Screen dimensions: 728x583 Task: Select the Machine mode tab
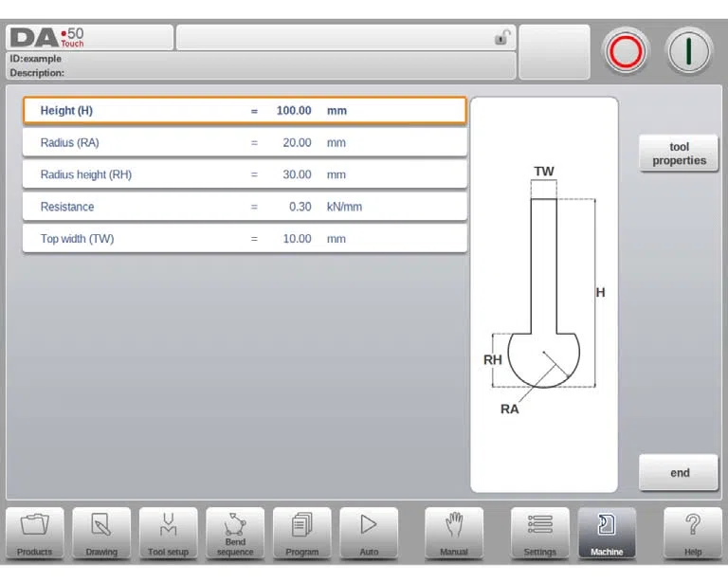pos(607,533)
